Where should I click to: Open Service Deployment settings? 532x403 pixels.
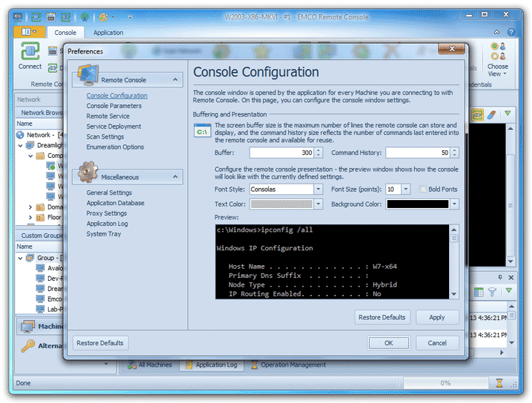point(114,126)
